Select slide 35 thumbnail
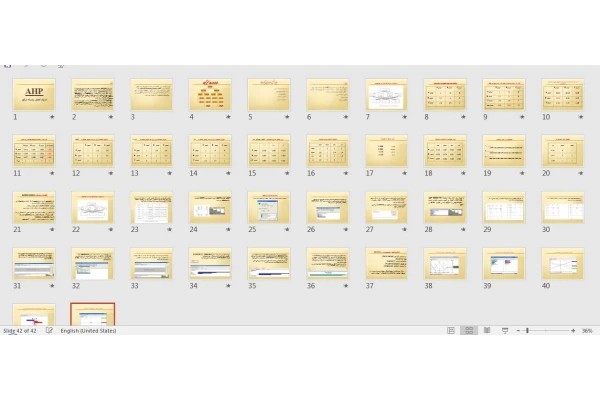Viewport: 600px width, 400px height. point(269,263)
